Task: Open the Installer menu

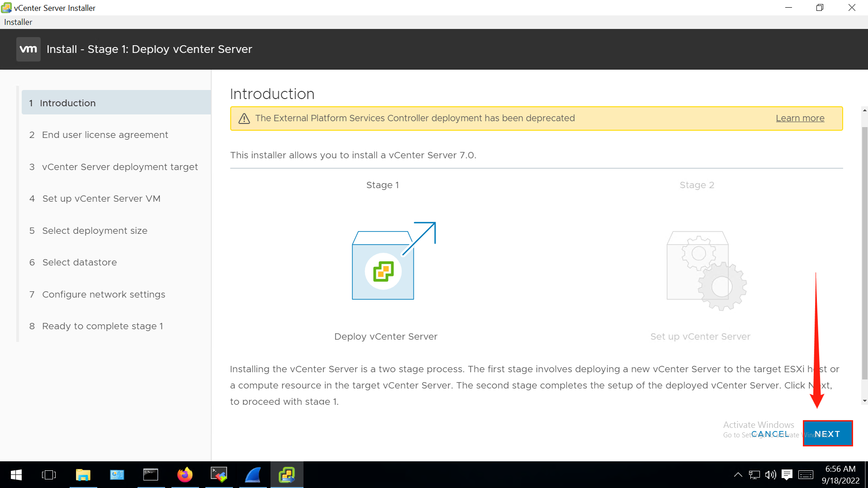Action: point(18,22)
